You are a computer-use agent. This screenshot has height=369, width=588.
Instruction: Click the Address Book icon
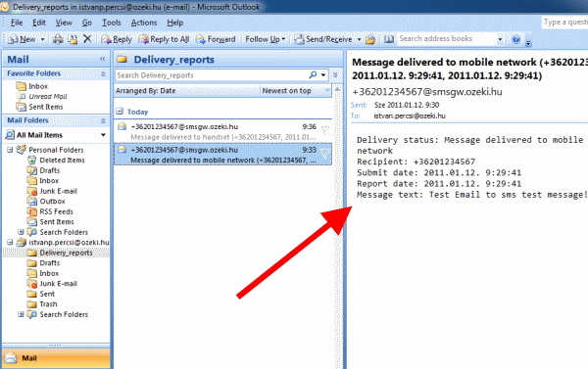(x=389, y=39)
